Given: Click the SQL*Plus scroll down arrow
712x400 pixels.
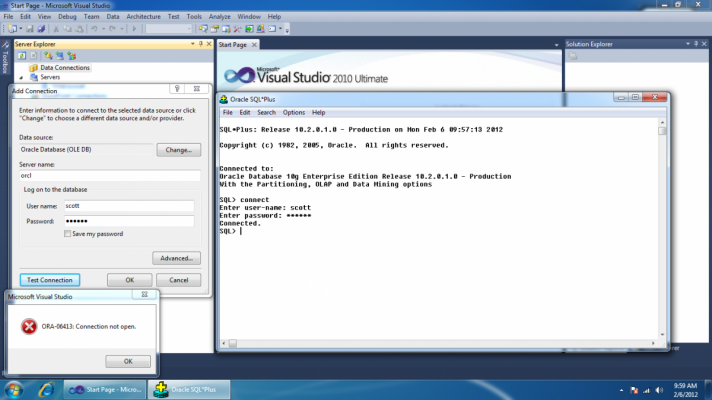Looking at the screenshot, I should click(662, 335).
